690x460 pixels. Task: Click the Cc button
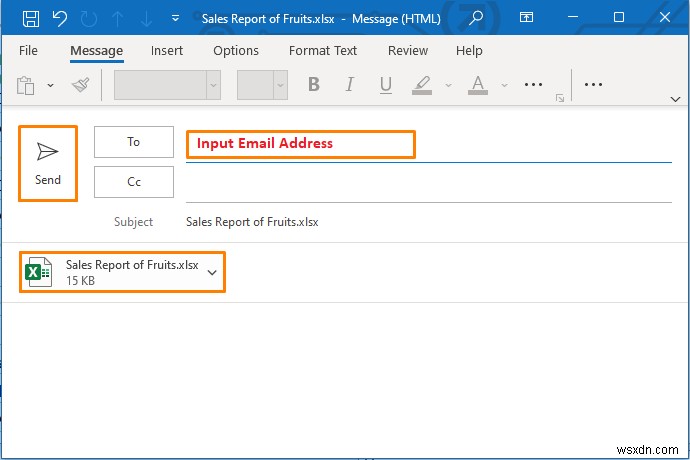pos(134,182)
